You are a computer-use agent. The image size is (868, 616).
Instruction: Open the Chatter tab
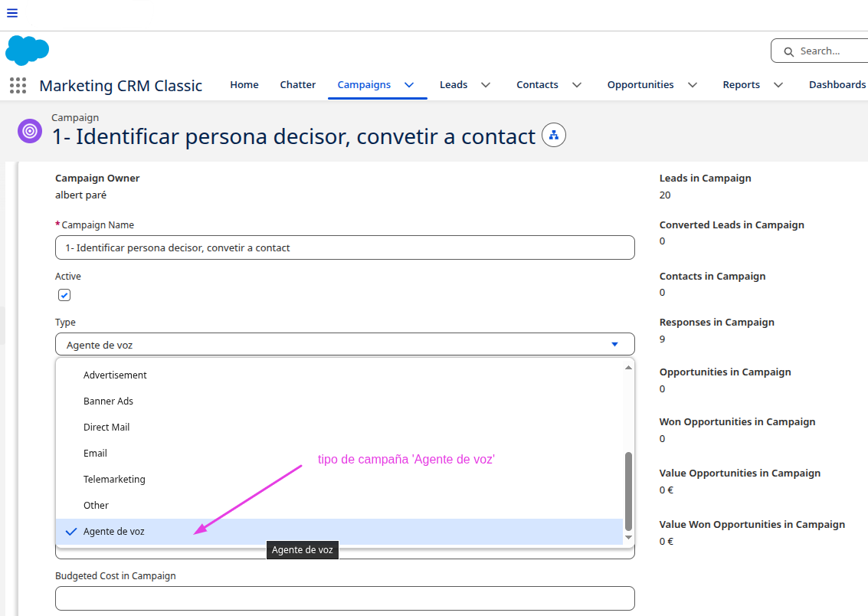(x=298, y=85)
